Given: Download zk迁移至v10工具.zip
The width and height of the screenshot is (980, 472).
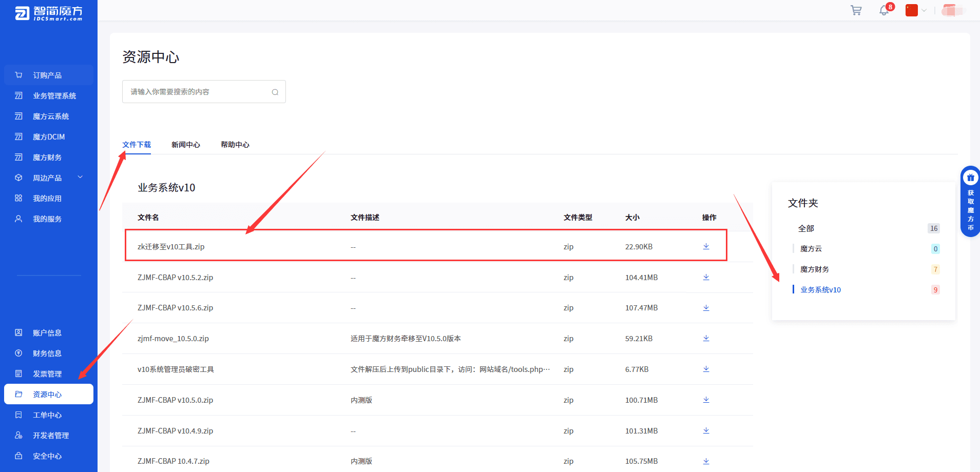Looking at the screenshot, I should coord(706,246).
